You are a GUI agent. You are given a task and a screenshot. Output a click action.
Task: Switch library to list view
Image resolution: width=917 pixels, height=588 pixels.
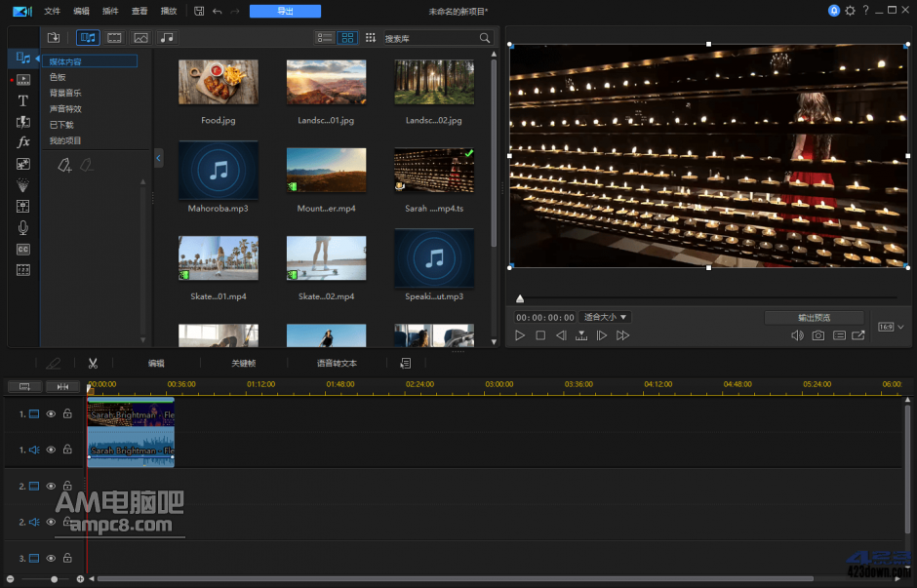[325, 38]
